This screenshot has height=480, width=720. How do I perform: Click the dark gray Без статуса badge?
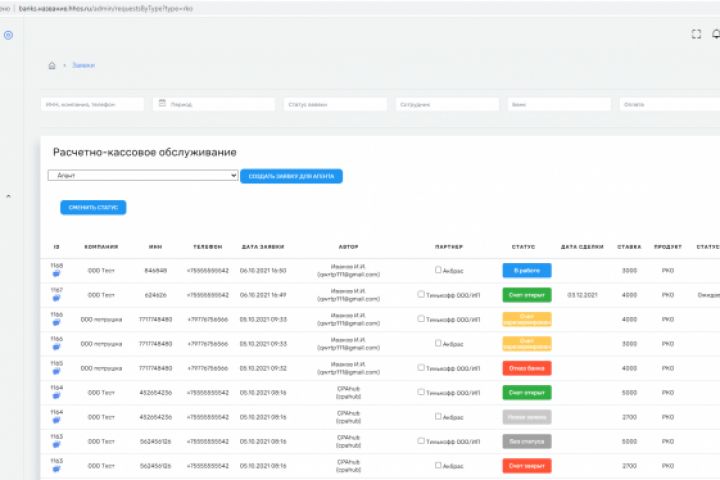pyautogui.click(x=527, y=441)
